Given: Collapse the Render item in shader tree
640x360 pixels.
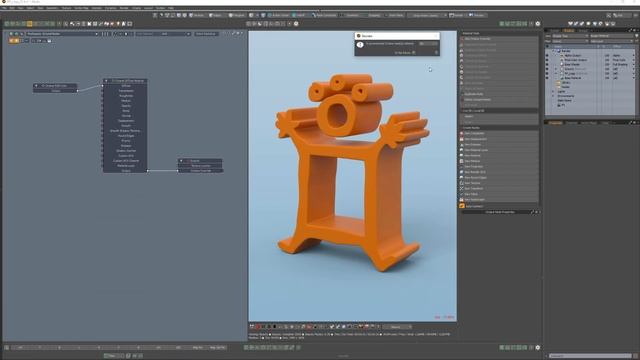Looking at the screenshot, I should click(554, 51).
